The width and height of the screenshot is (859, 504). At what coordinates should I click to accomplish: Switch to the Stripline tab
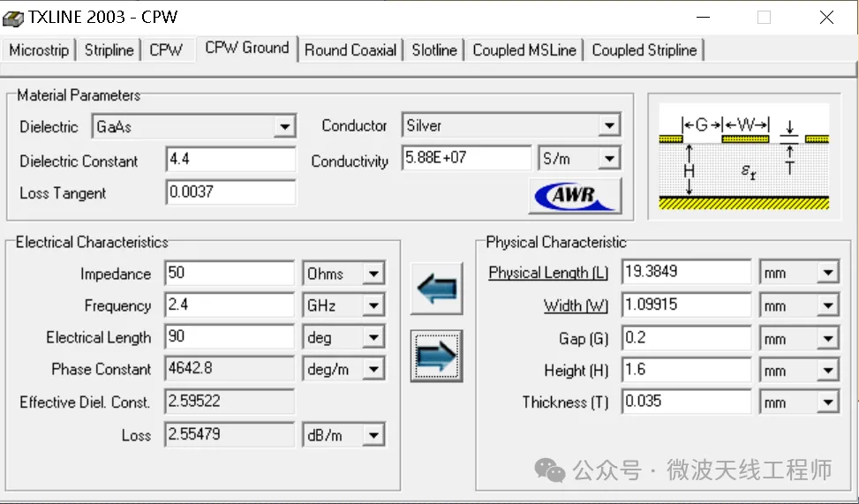109,50
